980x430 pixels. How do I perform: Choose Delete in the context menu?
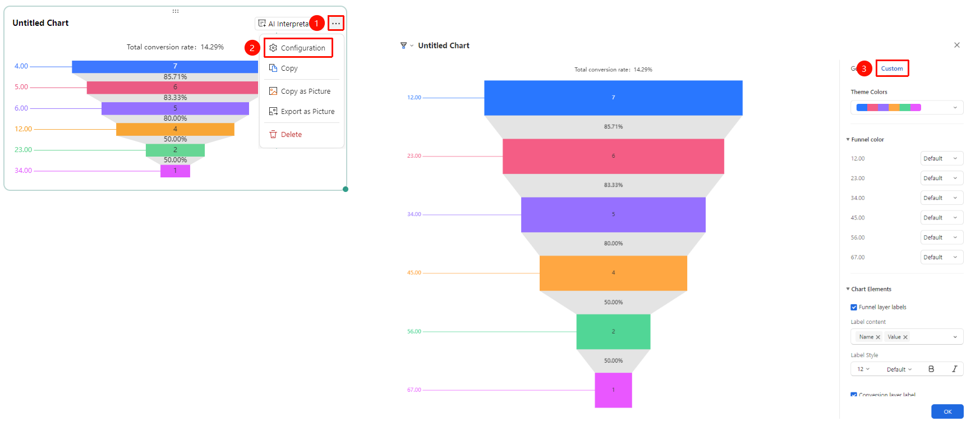[286, 135]
